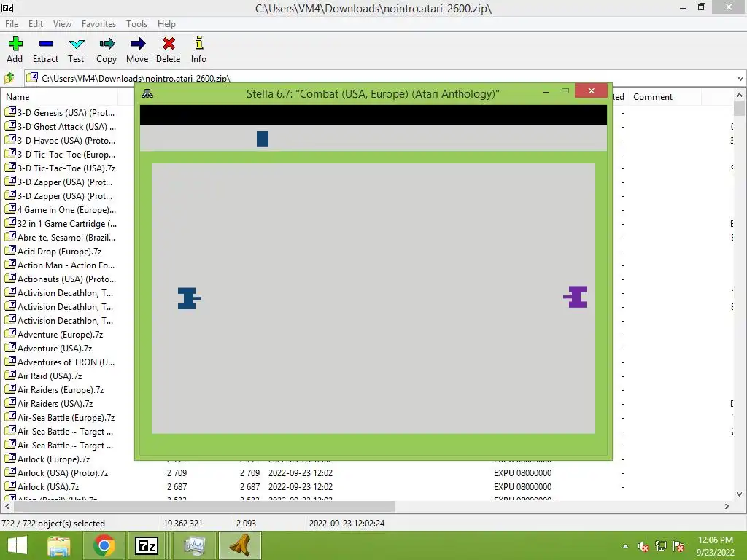Click the blue tank in Stella
Screen dimensions: 747x560
click(189, 298)
